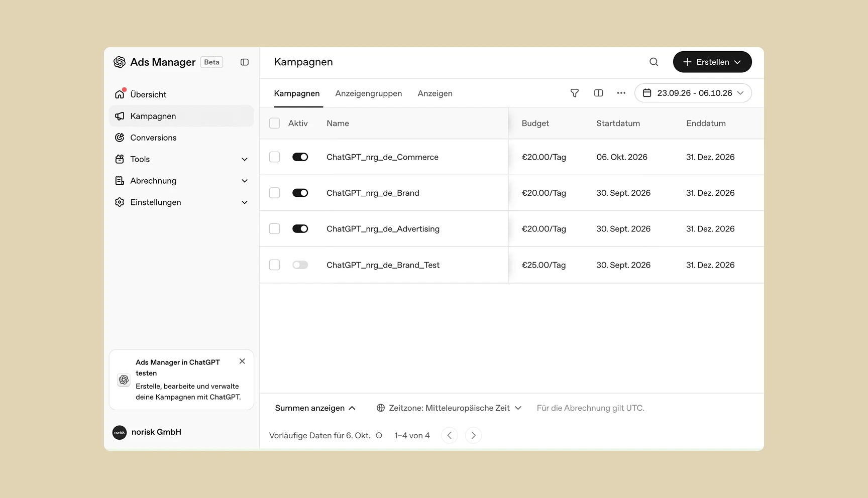Open campaign ChatGPT_nrg_de_Commerce
The image size is (868, 498).
(382, 157)
